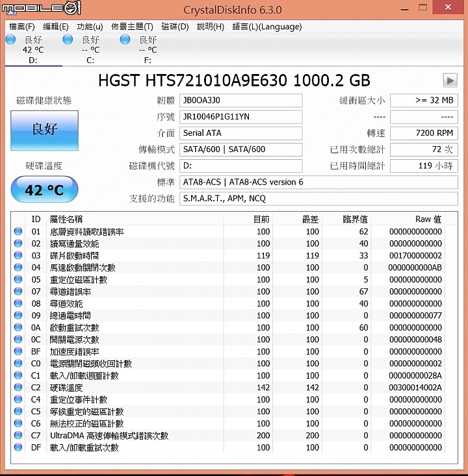Click status orb of attribute C2
The width and height of the screenshot is (468, 476).
18,387
